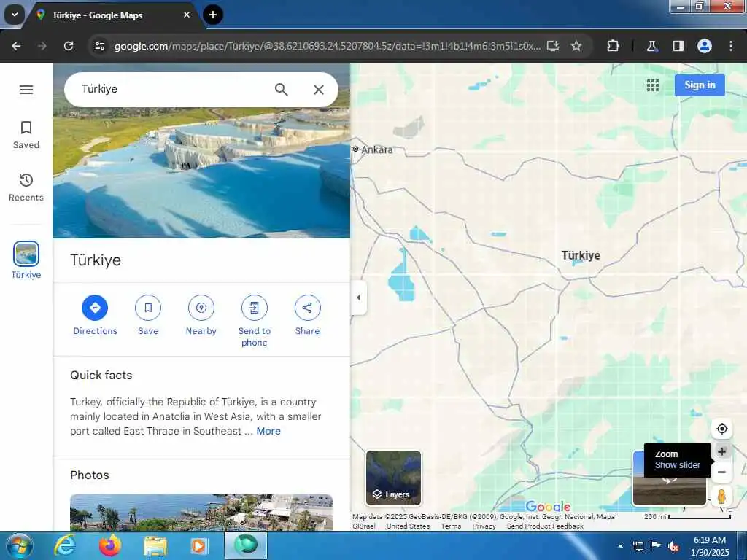Activate Street View Pegman
Image resolution: width=747 pixels, height=560 pixels.
(x=721, y=496)
